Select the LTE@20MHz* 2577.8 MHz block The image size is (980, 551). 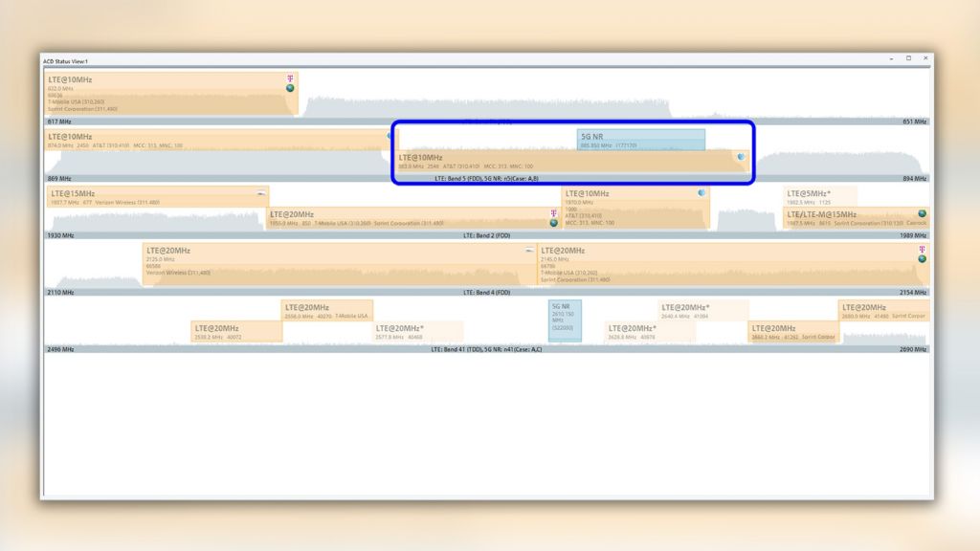pyautogui.click(x=418, y=331)
